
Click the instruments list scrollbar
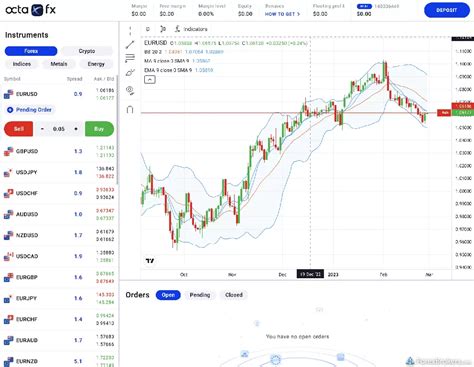(117, 130)
